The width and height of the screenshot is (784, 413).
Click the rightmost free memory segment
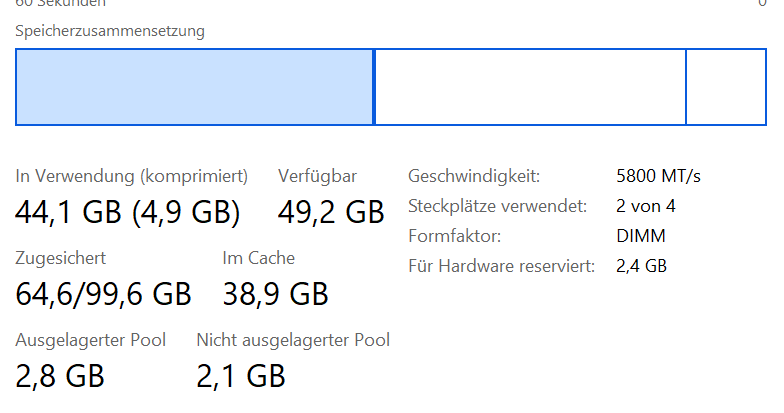point(726,87)
